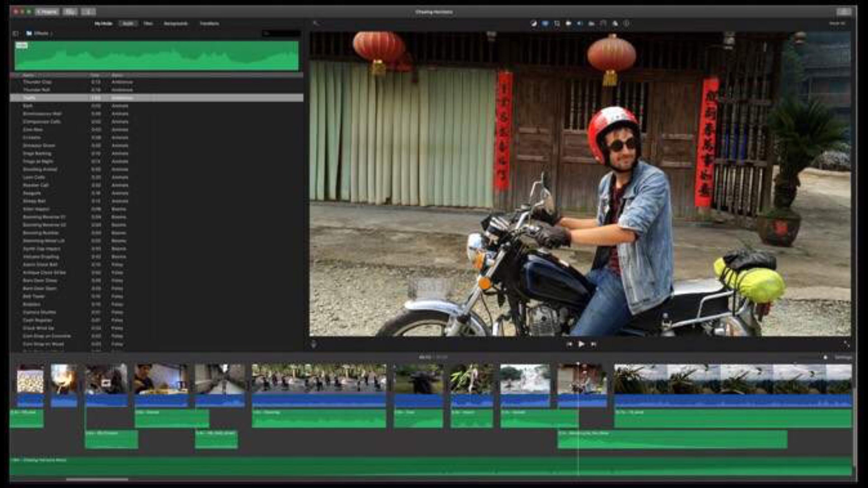The height and width of the screenshot is (488, 868).
Task: Switch to the Titles tab
Action: (x=148, y=23)
